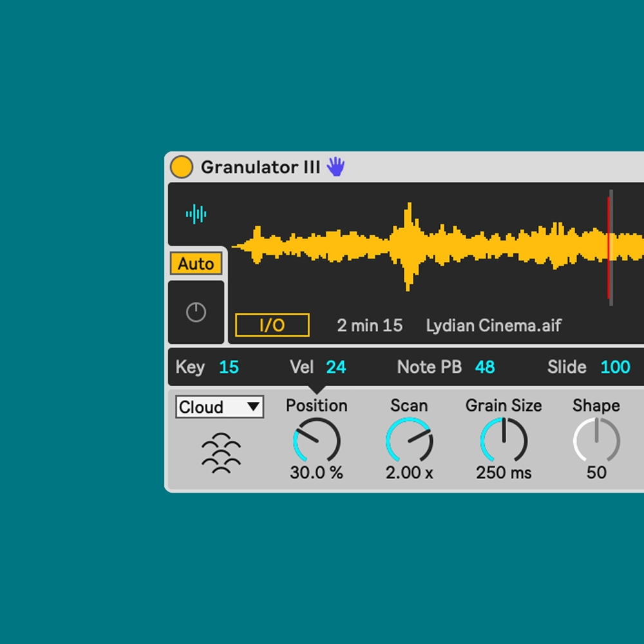Click the Cloud dropdown arrow
This screenshot has height=644, width=644.
pos(253,406)
